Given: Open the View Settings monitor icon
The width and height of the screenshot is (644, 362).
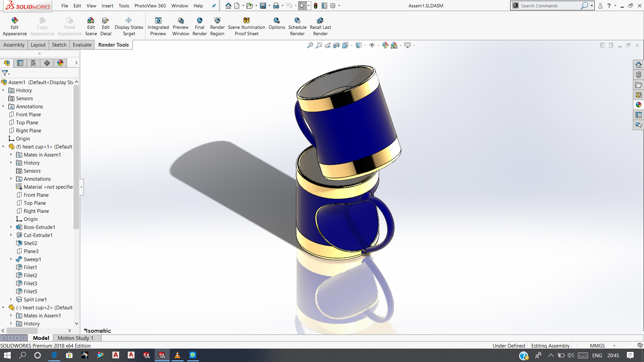Looking at the screenshot, I should tap(408, 45).
